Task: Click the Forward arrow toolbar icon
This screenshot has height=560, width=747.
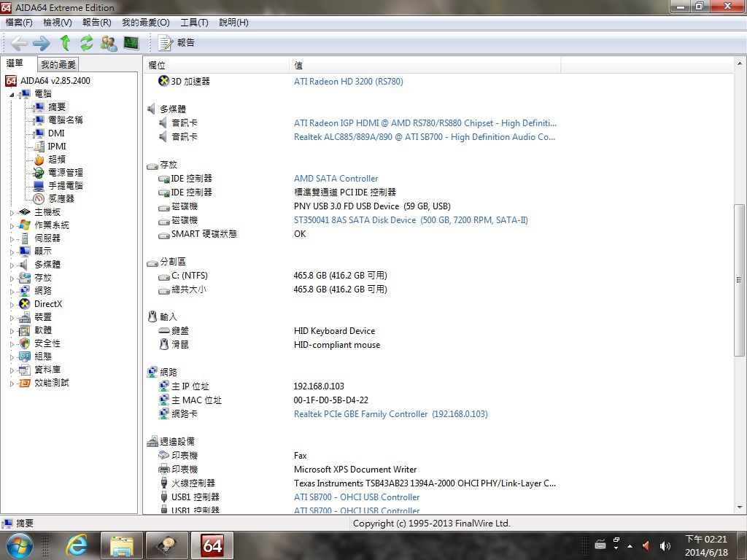Action: pos(42,43)
